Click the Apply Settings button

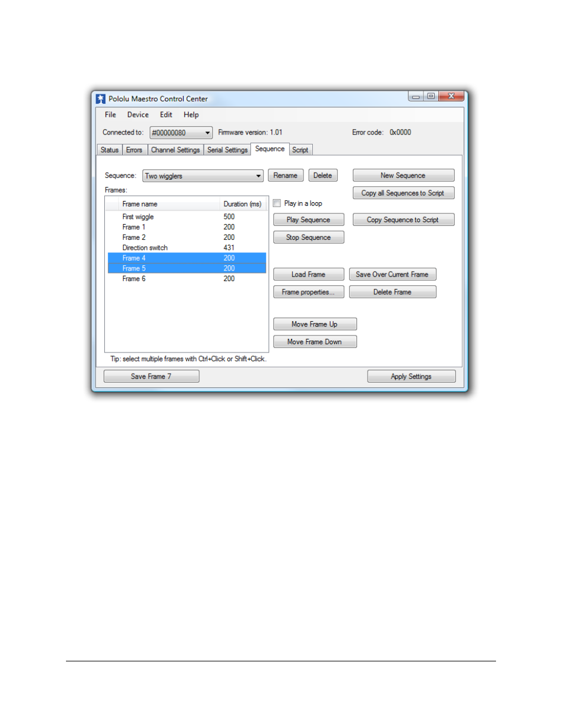pos(411,377)
